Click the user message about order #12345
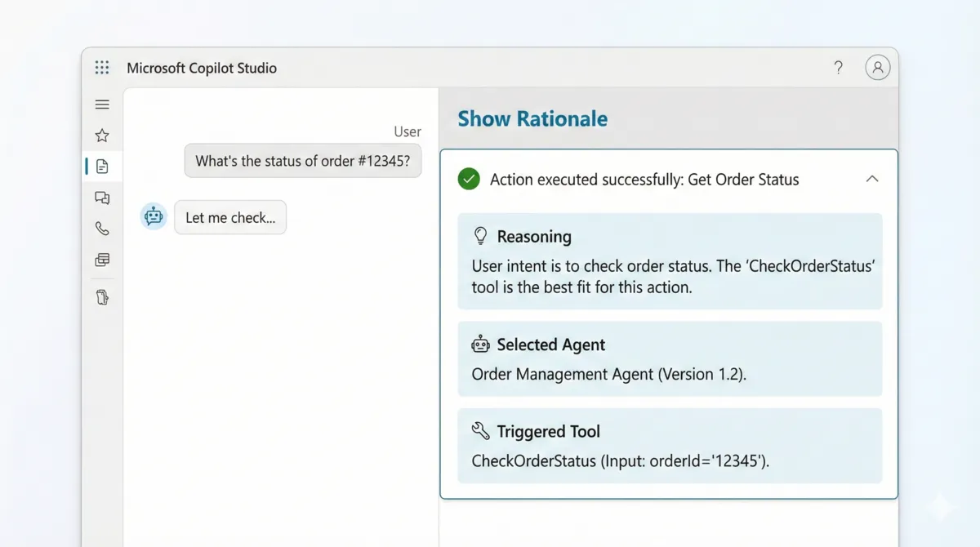The width and height of the screenshot is (980, 547). click(x=302, y=160)
